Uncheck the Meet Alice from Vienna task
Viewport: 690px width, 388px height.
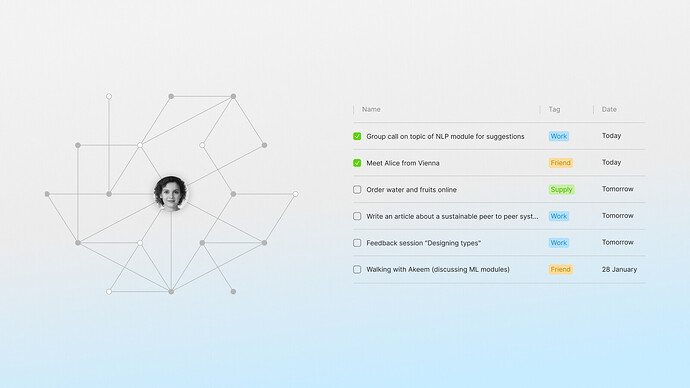pyautogui.click(x=357, y=163)
